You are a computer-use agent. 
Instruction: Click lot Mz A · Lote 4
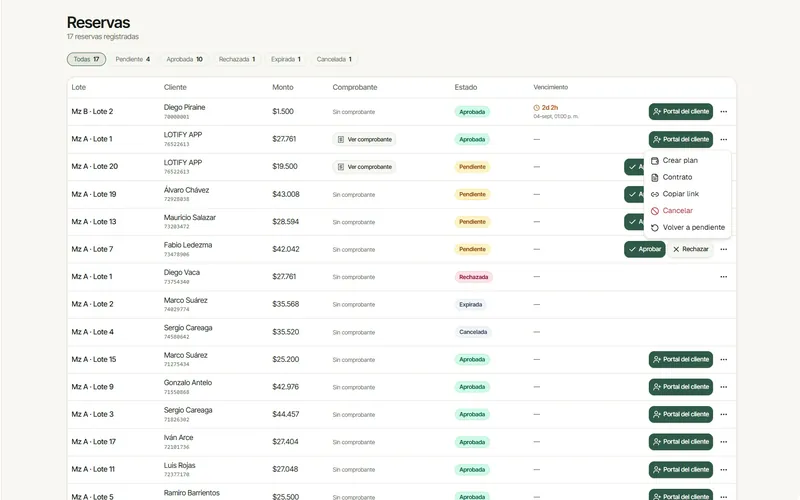(93, 332)
